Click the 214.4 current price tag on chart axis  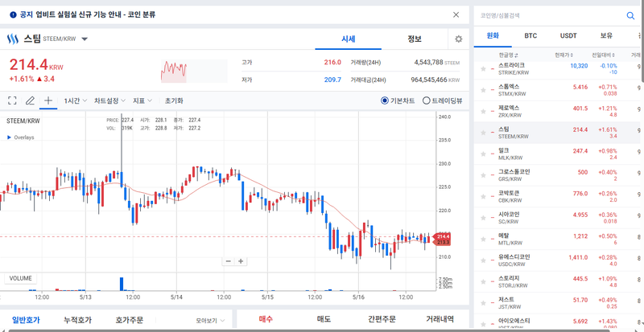[x=442, y=237]
